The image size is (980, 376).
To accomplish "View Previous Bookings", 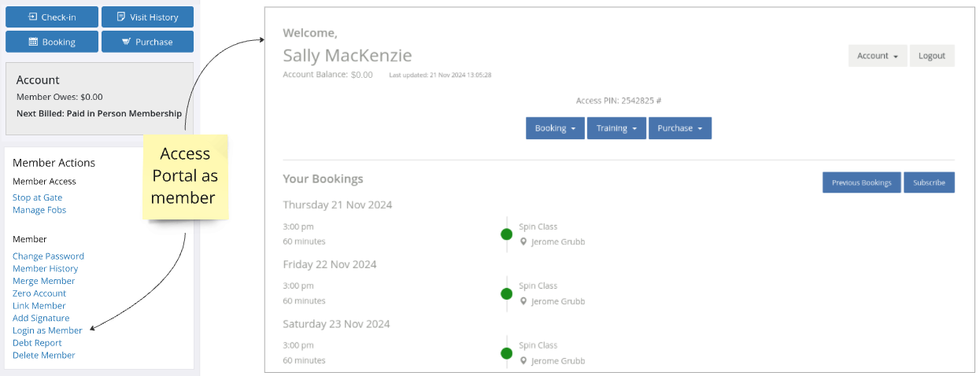I will point(861,182).
